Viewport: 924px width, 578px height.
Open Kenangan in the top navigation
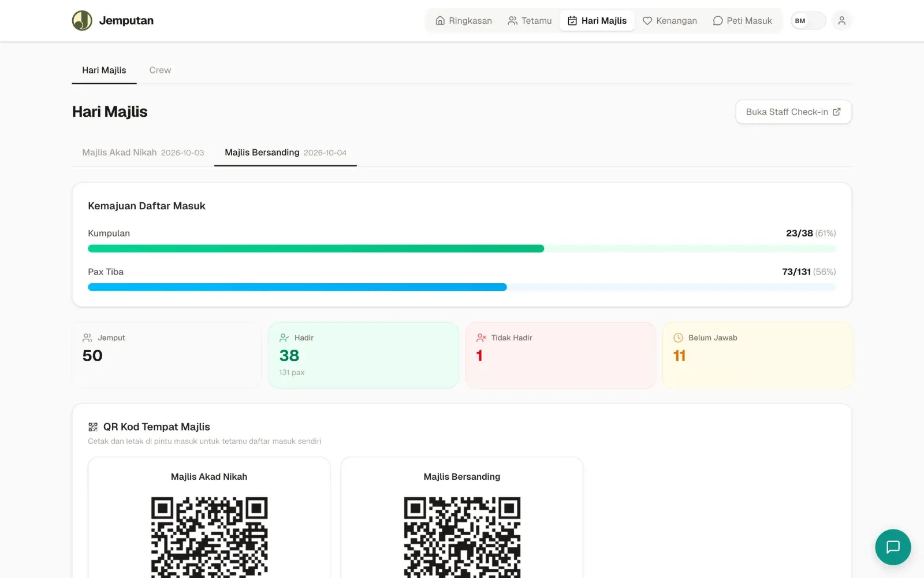point(670,21)
